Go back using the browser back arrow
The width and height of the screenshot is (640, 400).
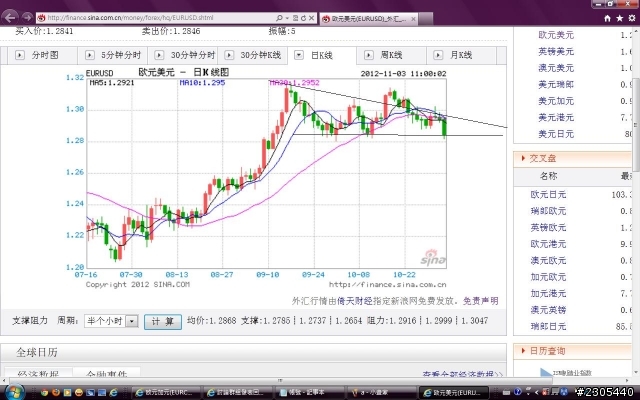10,18
